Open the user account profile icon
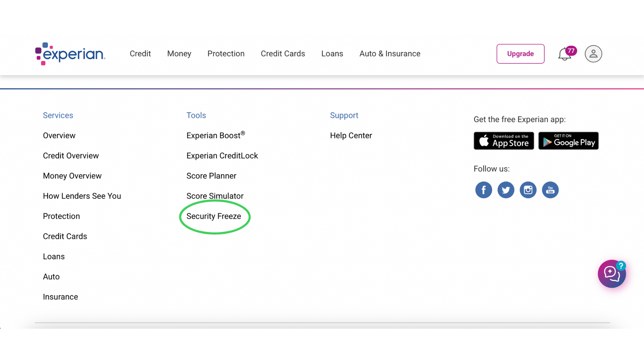644x362 pixels. pyautogui.click(x=593, y=54)
